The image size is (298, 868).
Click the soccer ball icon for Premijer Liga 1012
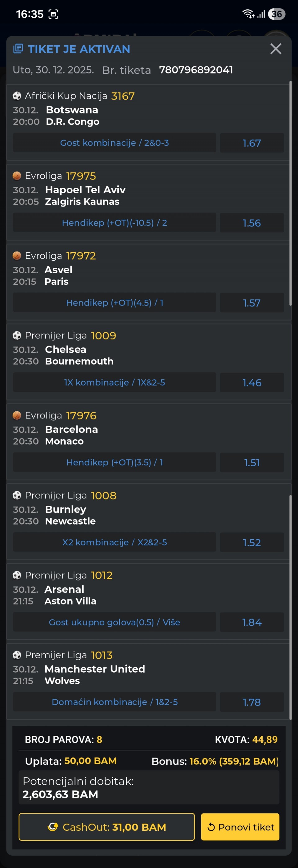(17, 575)
